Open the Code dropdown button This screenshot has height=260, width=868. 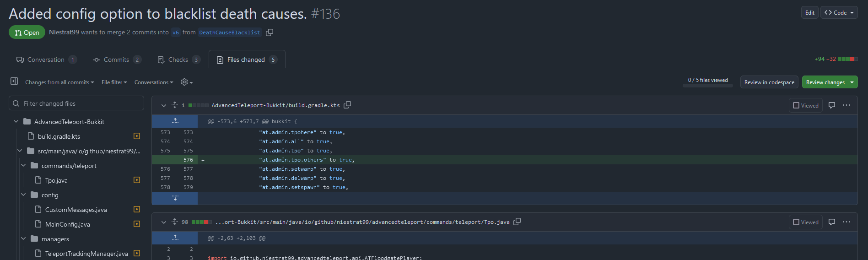pyautogui.click(x=839, y=12)
